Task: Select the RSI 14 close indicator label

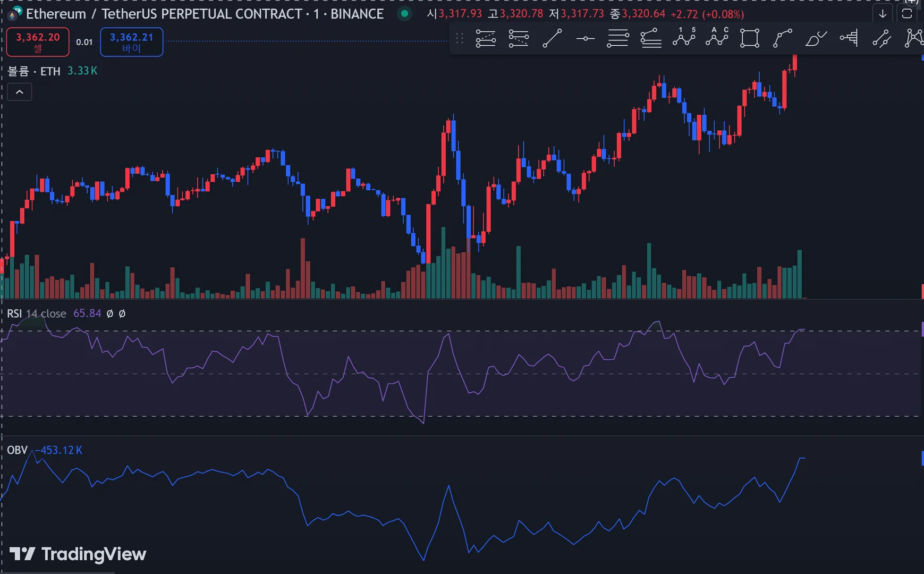Action: [37, 314]
